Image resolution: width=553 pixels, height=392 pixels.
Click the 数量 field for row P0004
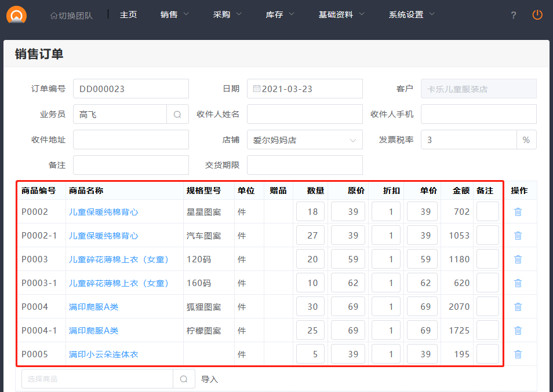point(310,307)
